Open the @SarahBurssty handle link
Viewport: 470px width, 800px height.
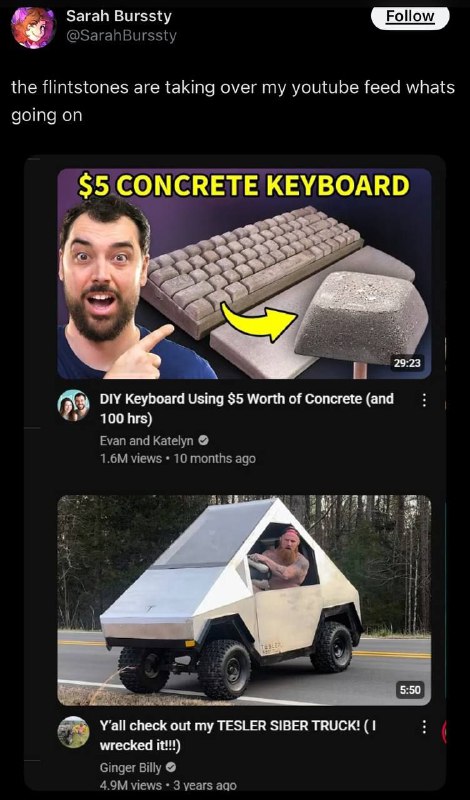pos(121,36)
